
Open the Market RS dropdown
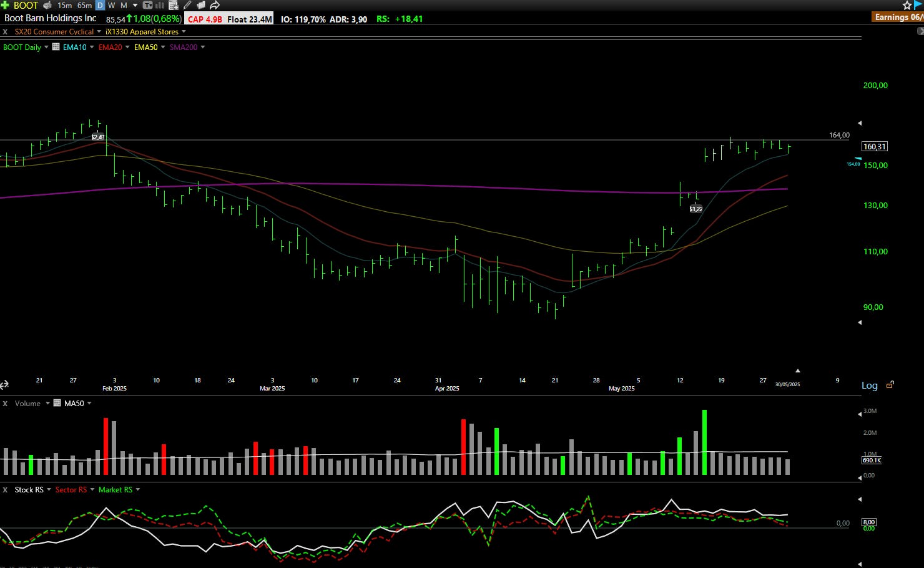(138, 490)
